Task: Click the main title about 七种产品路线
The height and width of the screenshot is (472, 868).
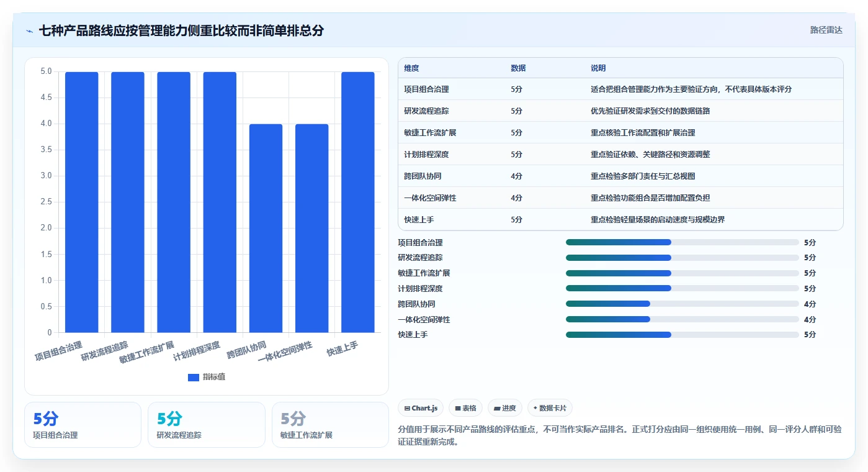Action: pyautogui.click(x=181, y=30)
